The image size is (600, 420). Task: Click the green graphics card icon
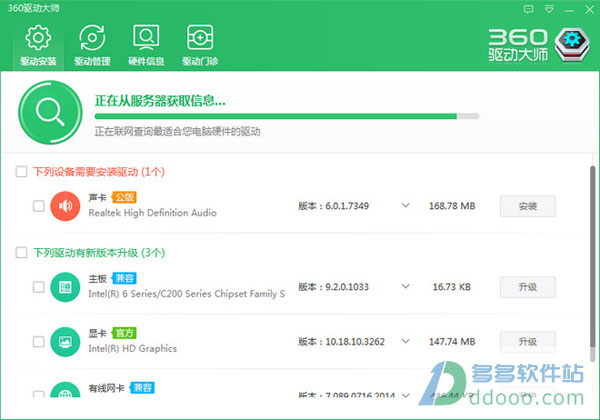65,342
